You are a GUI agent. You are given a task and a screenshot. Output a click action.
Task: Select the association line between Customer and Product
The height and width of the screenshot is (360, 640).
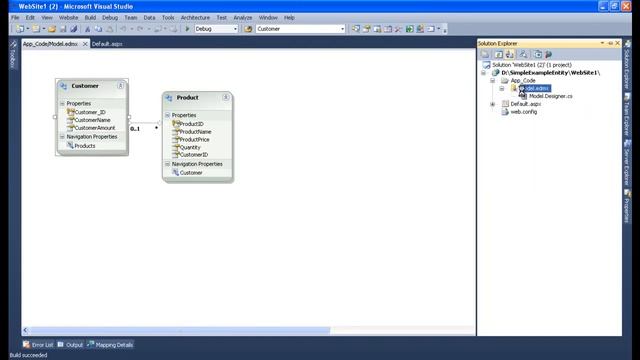point(145,122)
